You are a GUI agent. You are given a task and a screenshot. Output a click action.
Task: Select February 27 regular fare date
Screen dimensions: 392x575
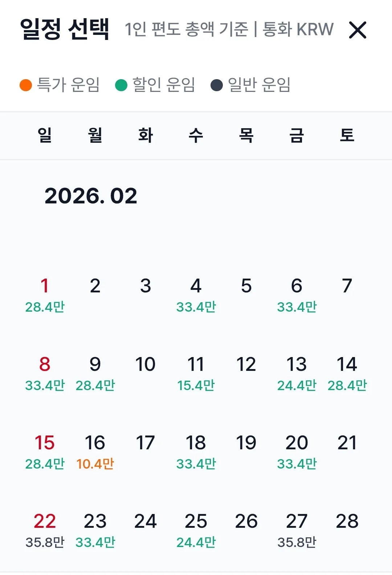coord(297,530)
